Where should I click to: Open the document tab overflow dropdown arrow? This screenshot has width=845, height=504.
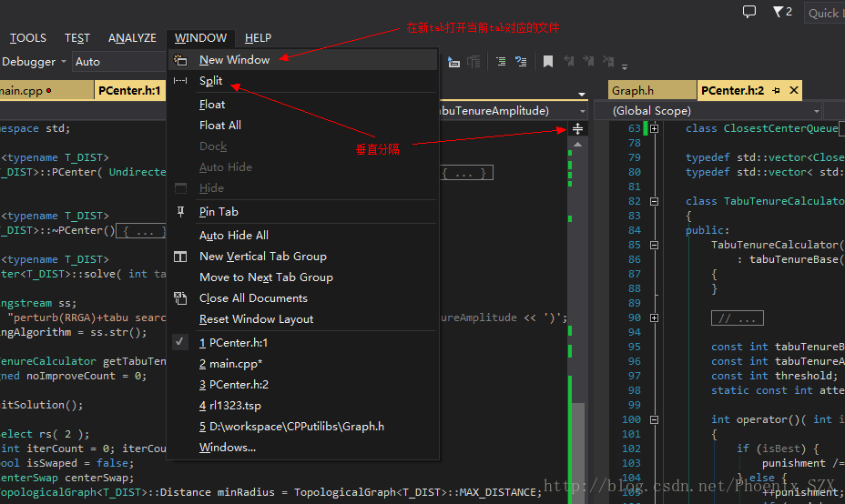tap(582, 95)
